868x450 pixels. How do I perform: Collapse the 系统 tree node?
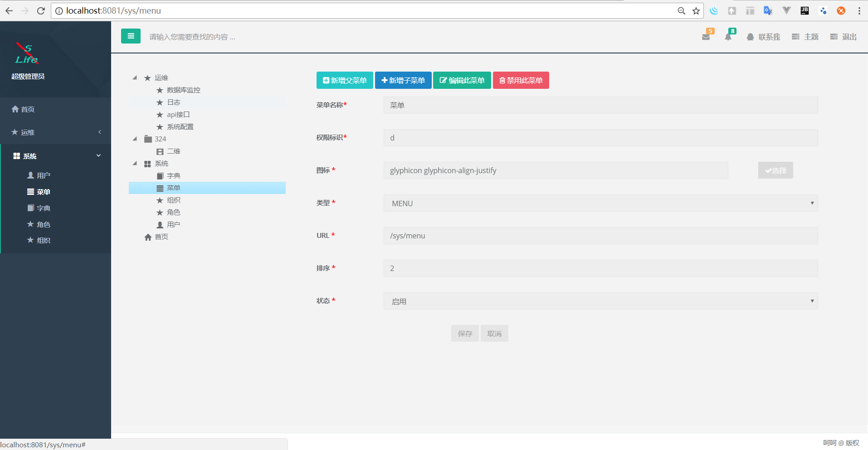(135, 164)
